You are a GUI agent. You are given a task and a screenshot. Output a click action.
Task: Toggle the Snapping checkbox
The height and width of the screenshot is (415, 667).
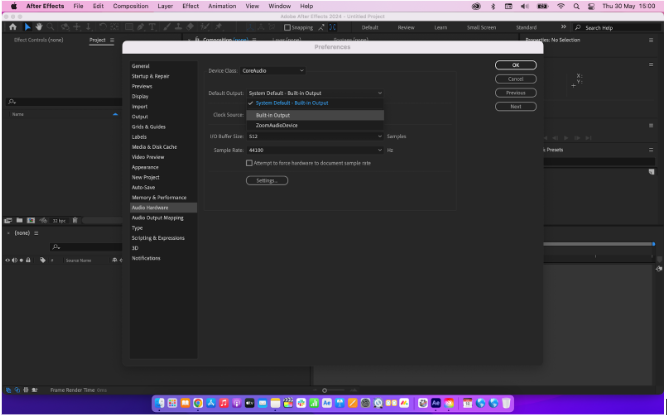pyautogui.click(x=287, y=28)
